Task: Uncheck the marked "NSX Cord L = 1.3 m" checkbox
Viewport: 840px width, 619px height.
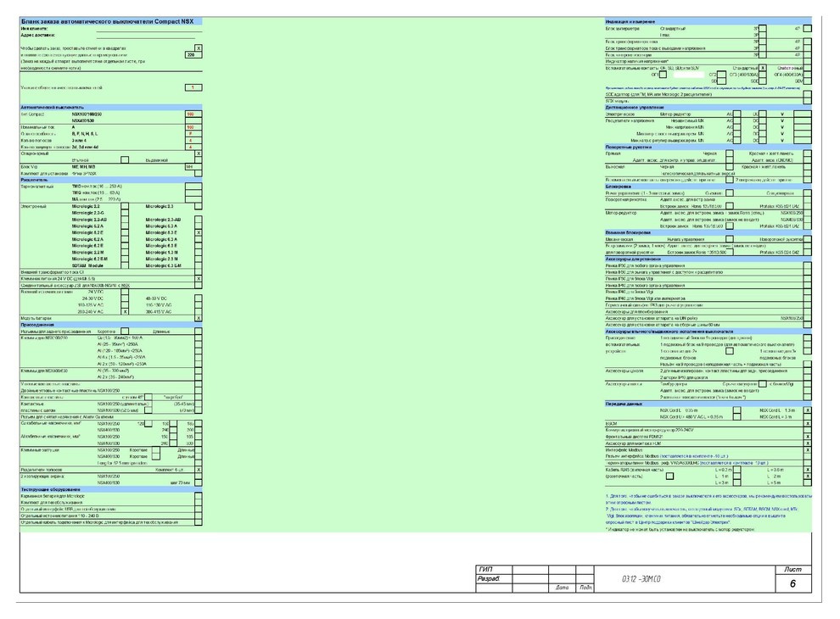Action: pyautogui.click(x=807, y=410)
